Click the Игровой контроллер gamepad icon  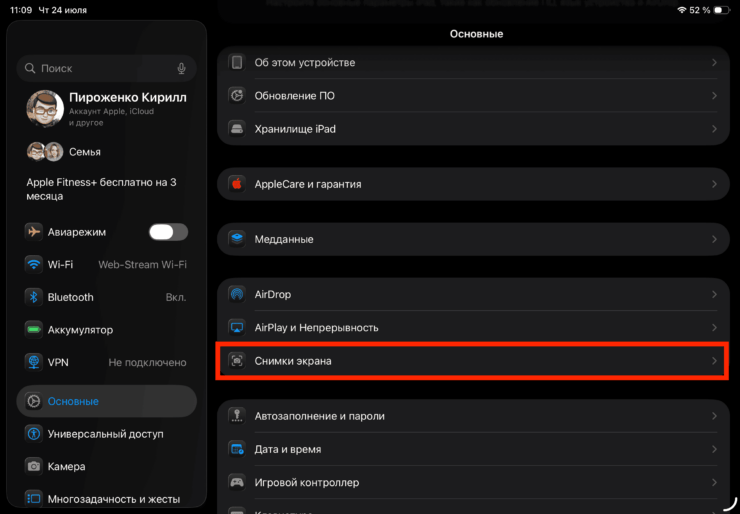coord(237,482)
